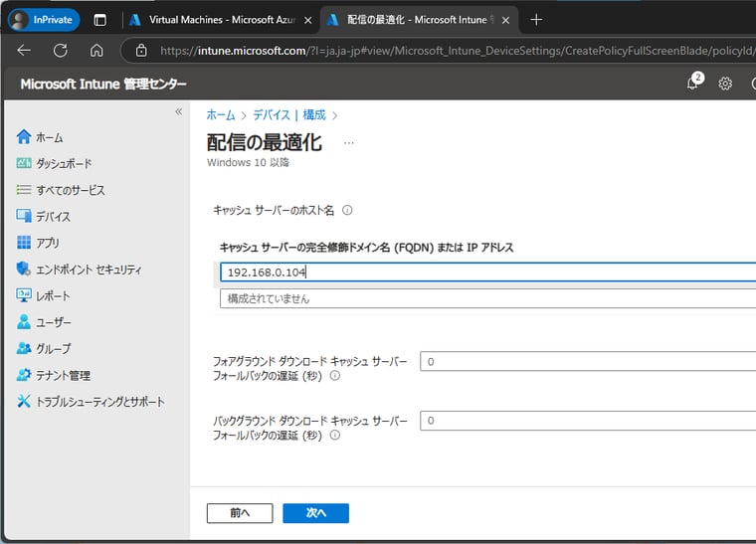The width and height of the screenshot is (756, 544).
Task: Click the 次へ button
Action: (315, 513)
